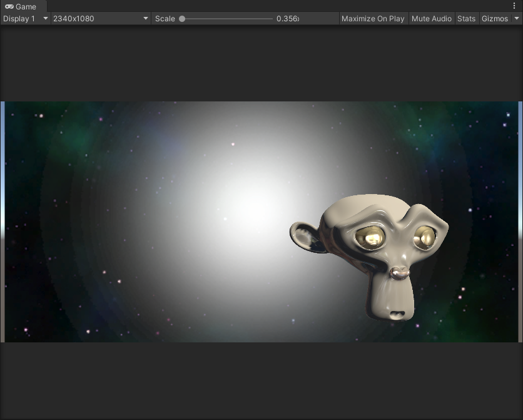Viewport: 523px width, 420px height.
Task: Click the monkey's shiny nose
Action: point(399,273)
